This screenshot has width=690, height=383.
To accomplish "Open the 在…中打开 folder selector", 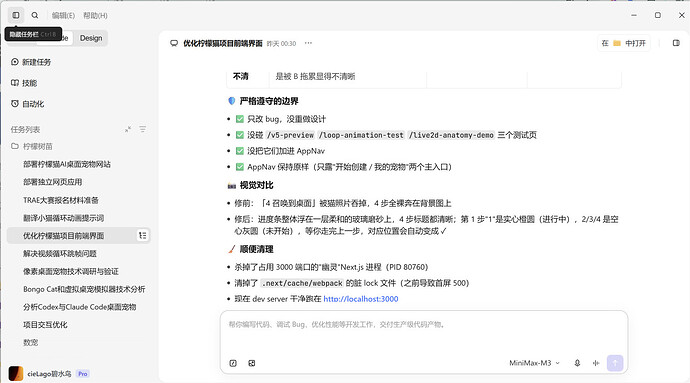I will coord(624,43).
